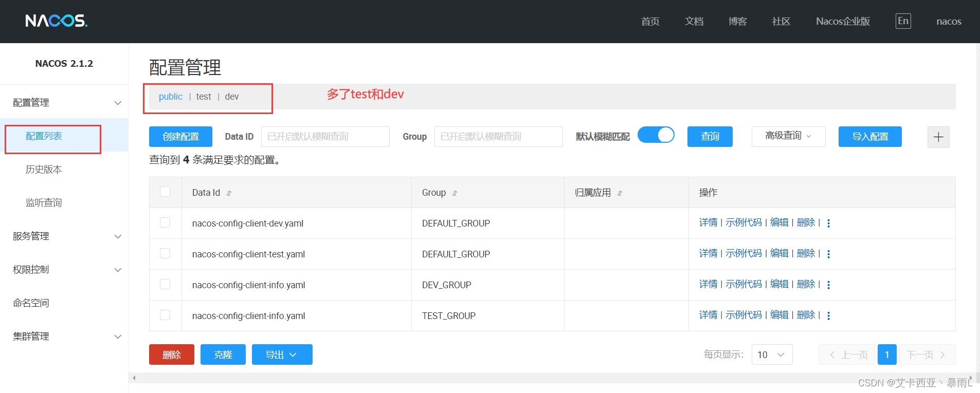The image size is (980, 393).
Task: Expand the 集群管理 sidebar menu
Action: pos(64,336)
